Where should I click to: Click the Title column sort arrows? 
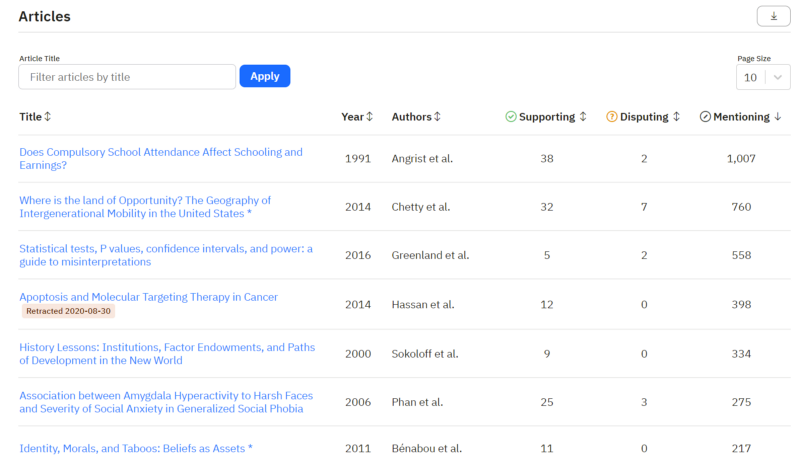pyautogui.click(x=48, y=117)
